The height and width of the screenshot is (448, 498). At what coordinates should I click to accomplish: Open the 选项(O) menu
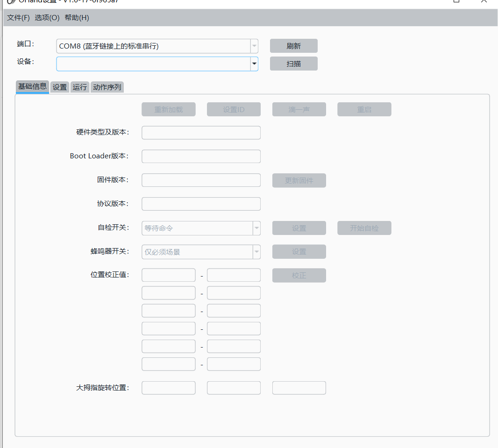47,18
